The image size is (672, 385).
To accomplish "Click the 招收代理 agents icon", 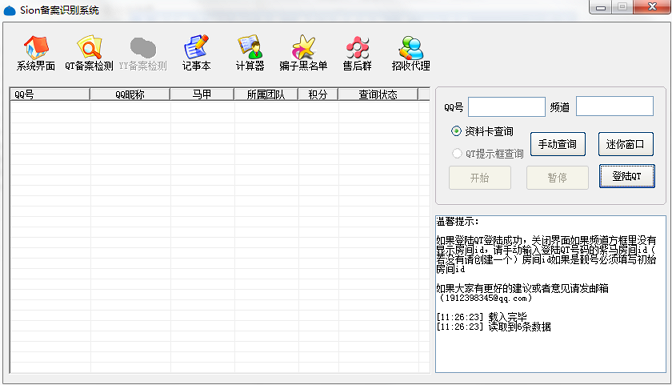I will pyautogui.click(x=411, y=53).
